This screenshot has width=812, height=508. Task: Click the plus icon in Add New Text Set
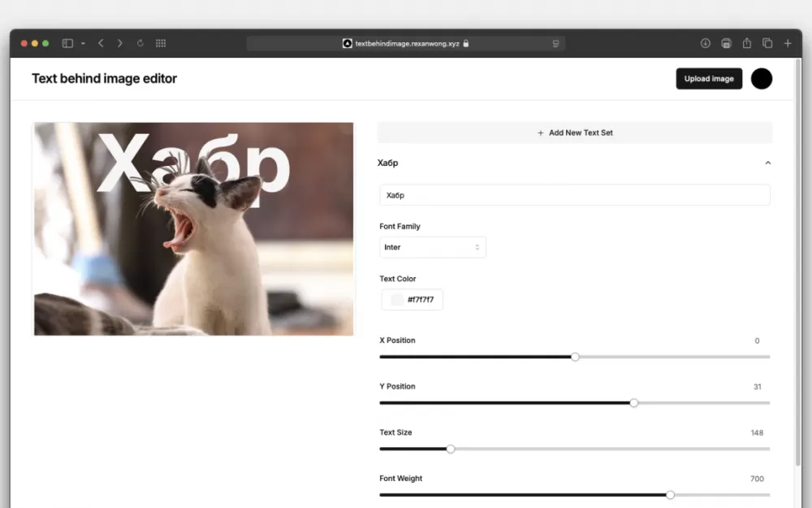[x=541, y=132]
